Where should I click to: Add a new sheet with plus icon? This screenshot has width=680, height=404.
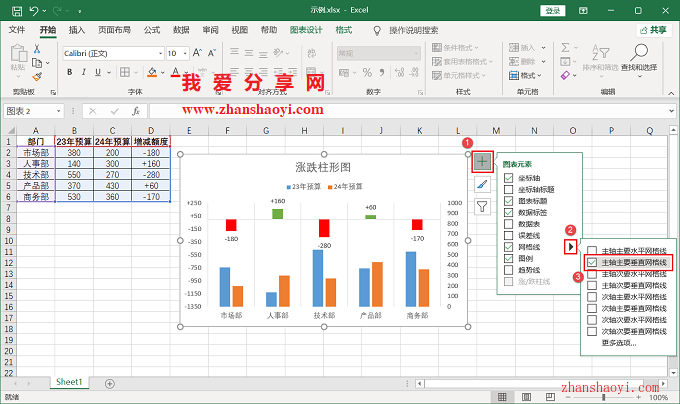pyautogui.click(x=110, y=384)
